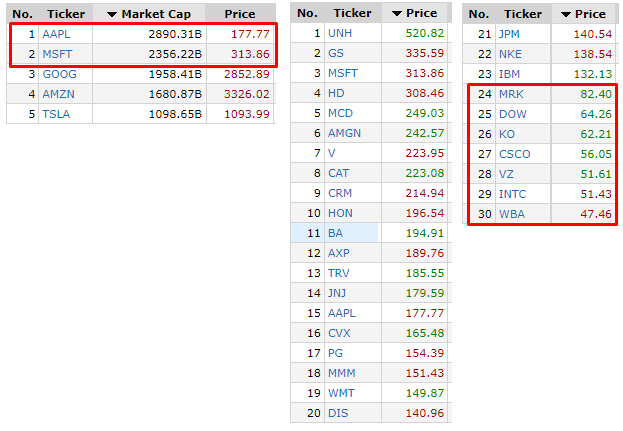The image size is (623, 431).
Task: Select the IBM price 132.13
Action: pos(593,74)
